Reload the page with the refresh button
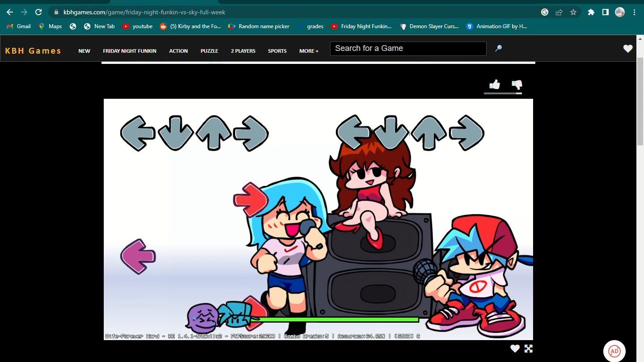The width and height of the screenshot is (644, 362). pyautogui.click(x=38, y=12)
